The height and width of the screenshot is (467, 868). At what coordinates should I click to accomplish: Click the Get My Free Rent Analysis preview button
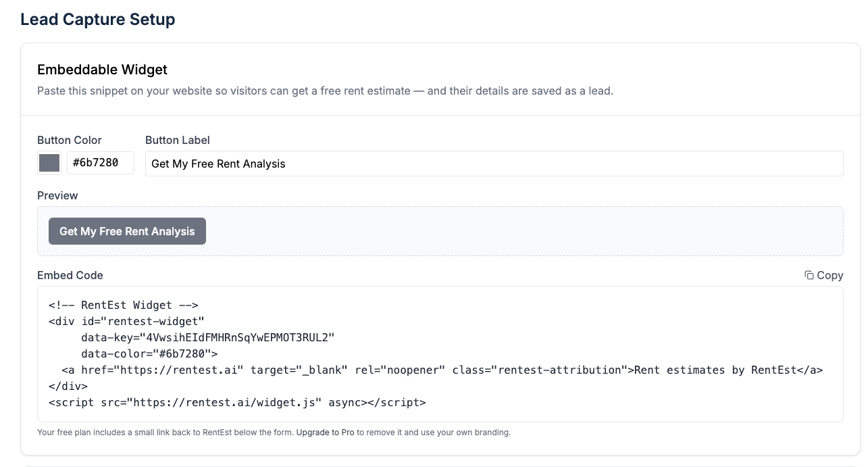pyautogui.click(x=127, y=231)
